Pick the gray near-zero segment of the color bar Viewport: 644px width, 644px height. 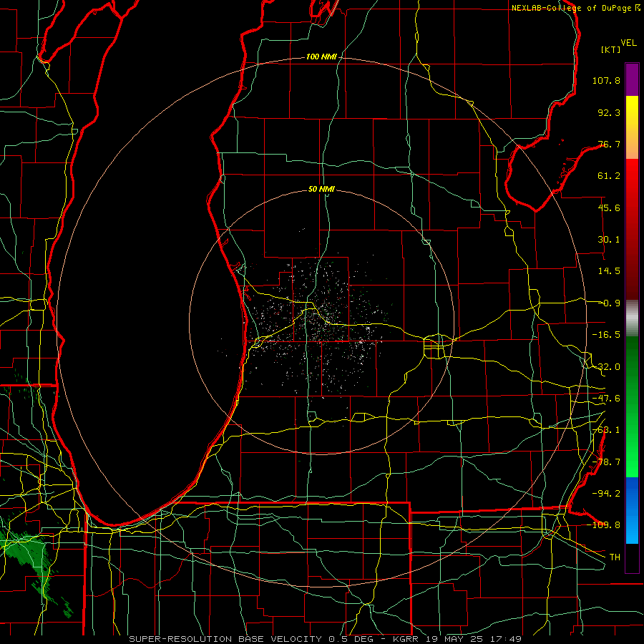point(632,318)
